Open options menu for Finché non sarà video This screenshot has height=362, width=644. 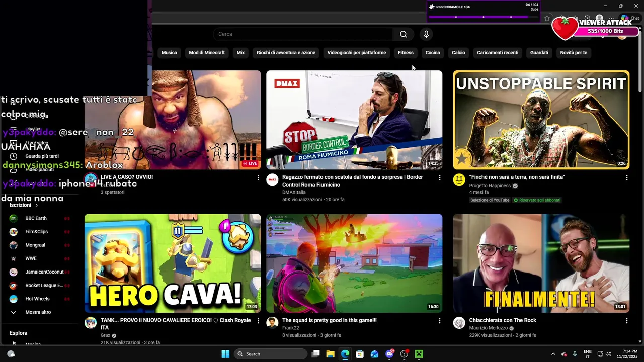tap(626, 177)
